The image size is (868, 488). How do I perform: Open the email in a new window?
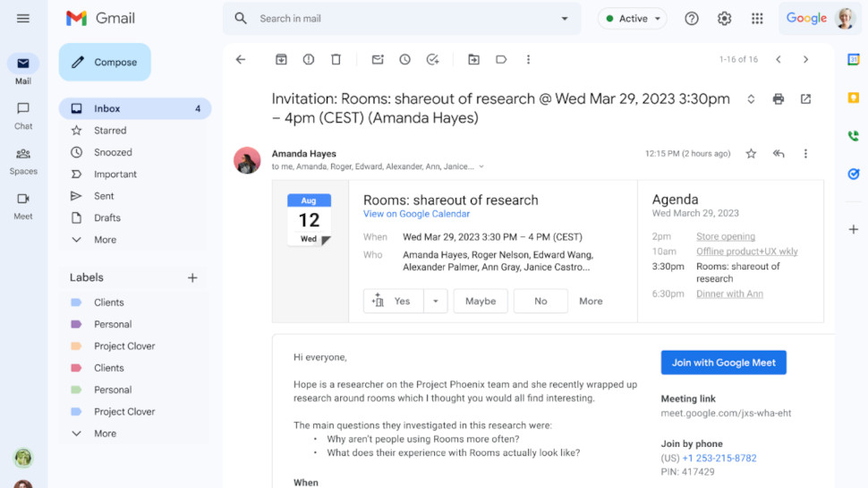coord(805,99)
